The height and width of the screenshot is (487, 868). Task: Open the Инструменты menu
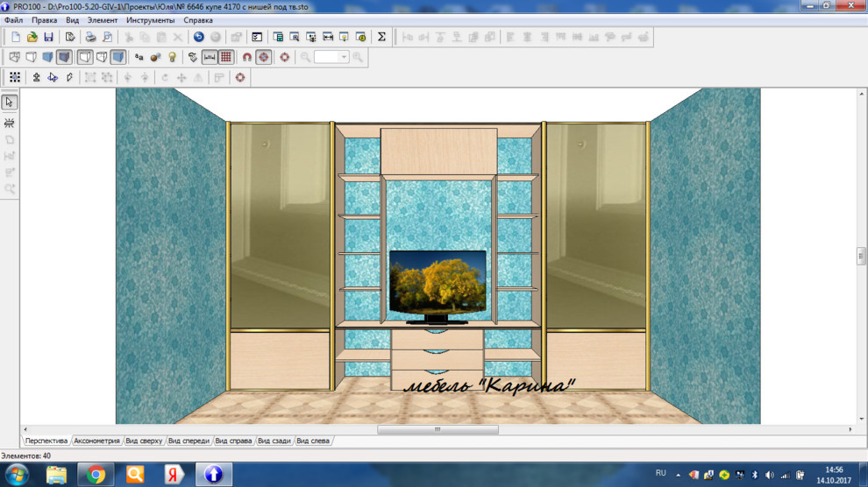[x=150, y=19]
